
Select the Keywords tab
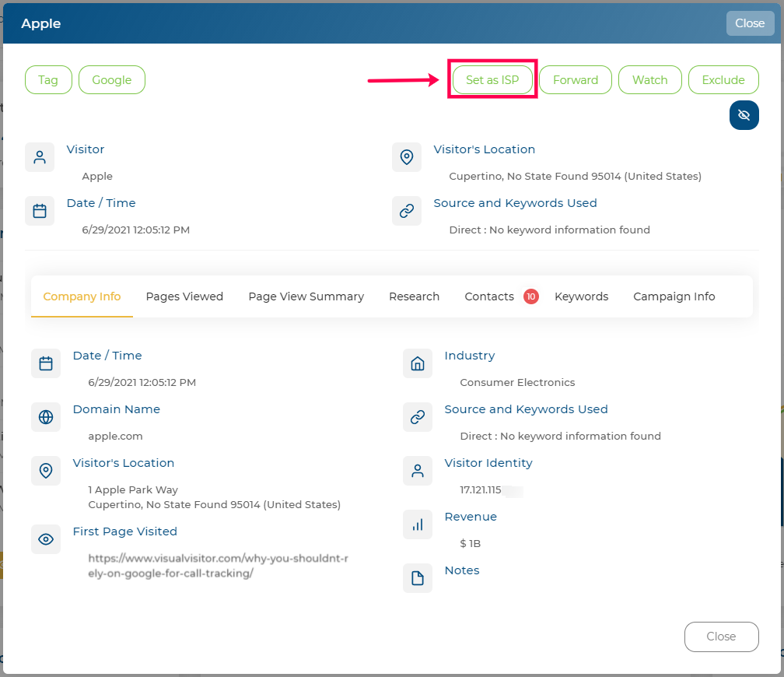pyautogui.click(x=581, y=296)
